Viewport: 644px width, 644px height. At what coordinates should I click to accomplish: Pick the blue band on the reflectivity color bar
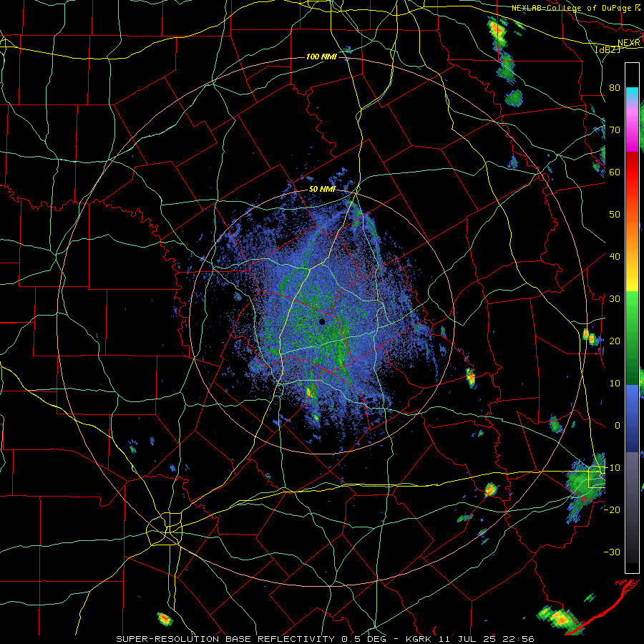click(x=632, y=418)
